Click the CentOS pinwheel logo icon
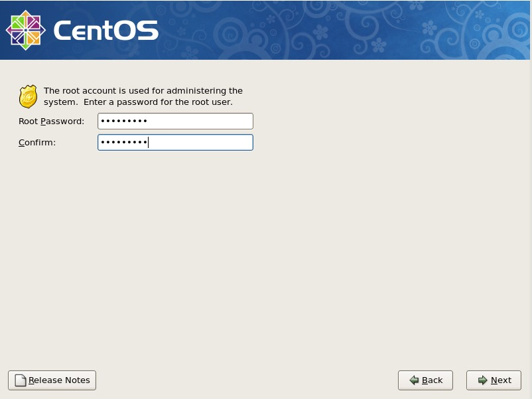Image resolution: width=532 pixels, height=399 pixels. coord(25,30)
